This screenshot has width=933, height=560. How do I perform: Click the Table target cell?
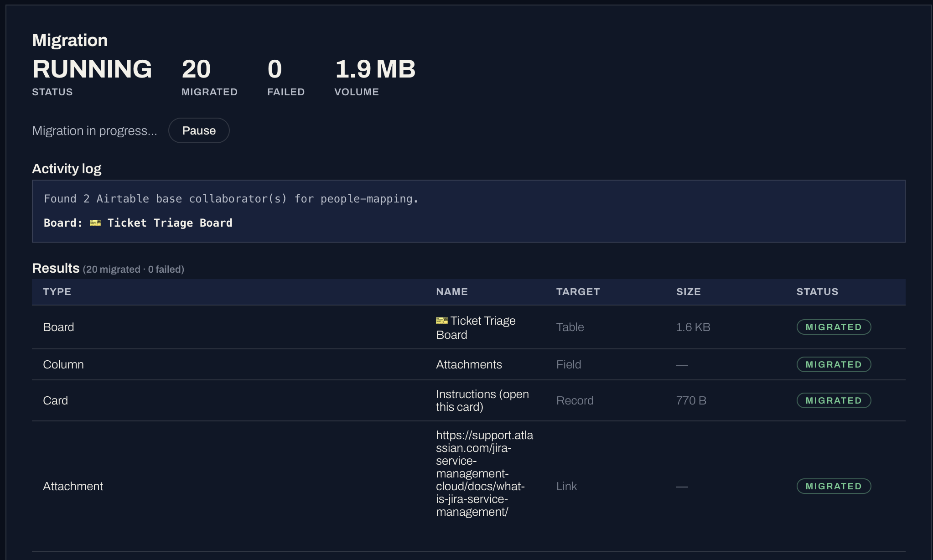(x=570, y=327)
